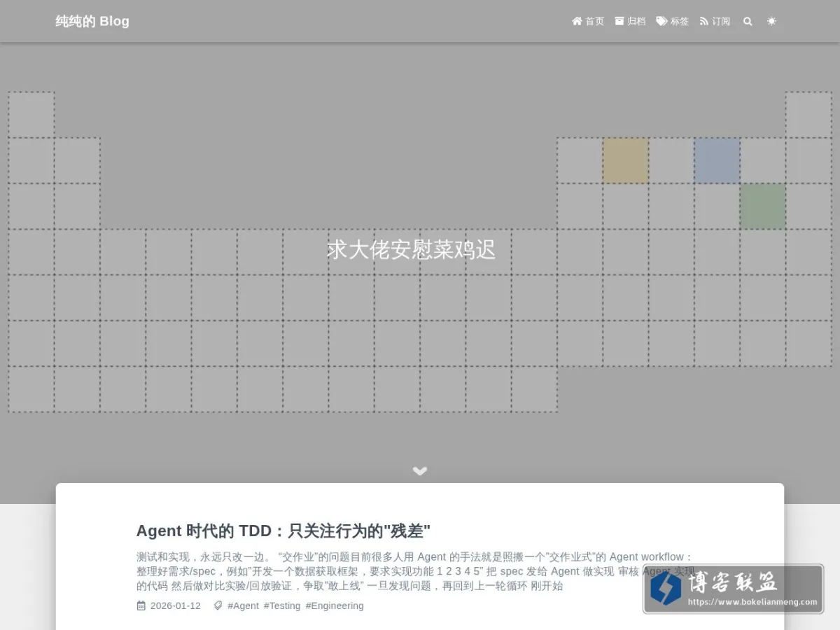
Task: Click the banner text 求大佬安慰菜鸡迟
Action: pos(412,250)
